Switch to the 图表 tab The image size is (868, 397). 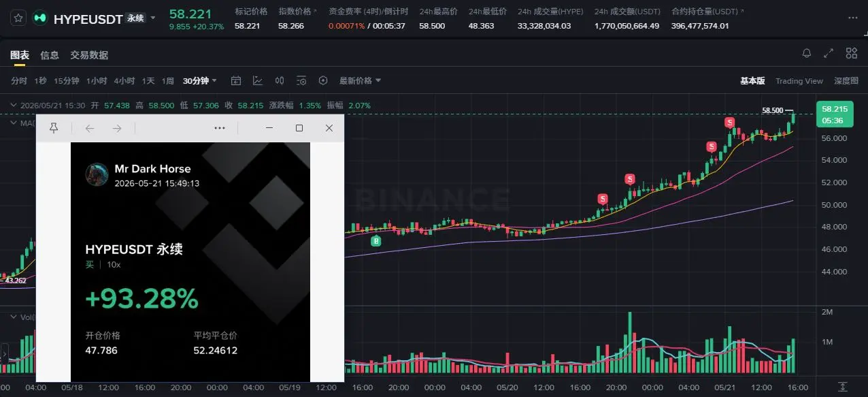click(x=20, y=55)
